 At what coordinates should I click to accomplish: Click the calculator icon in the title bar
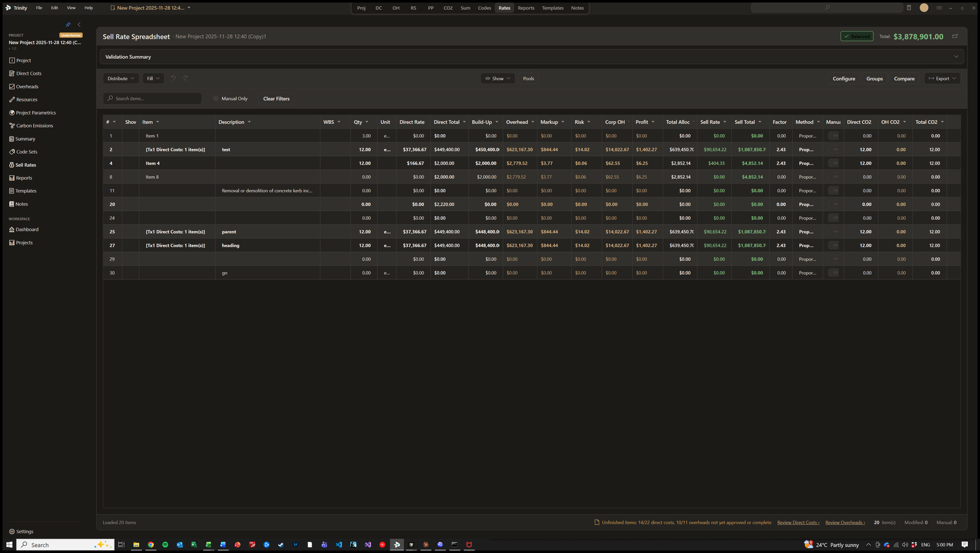pyautogui.click(x=909, y=8)
